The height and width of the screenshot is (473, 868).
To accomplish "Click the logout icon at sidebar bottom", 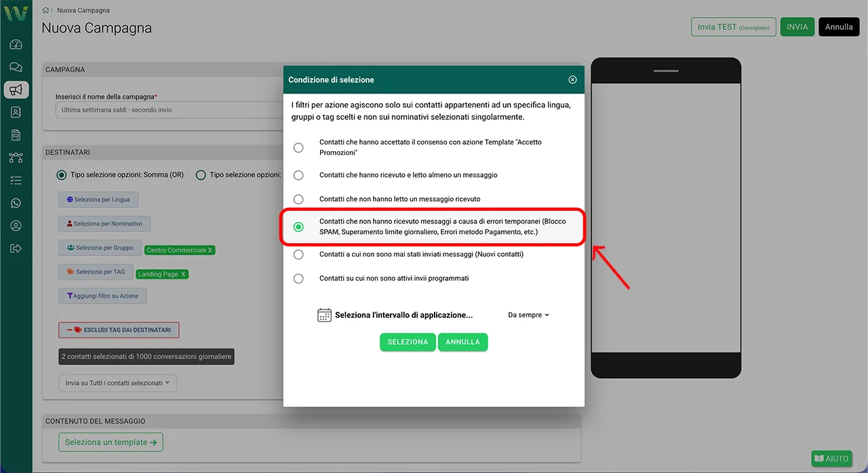I will coord(16,247).
